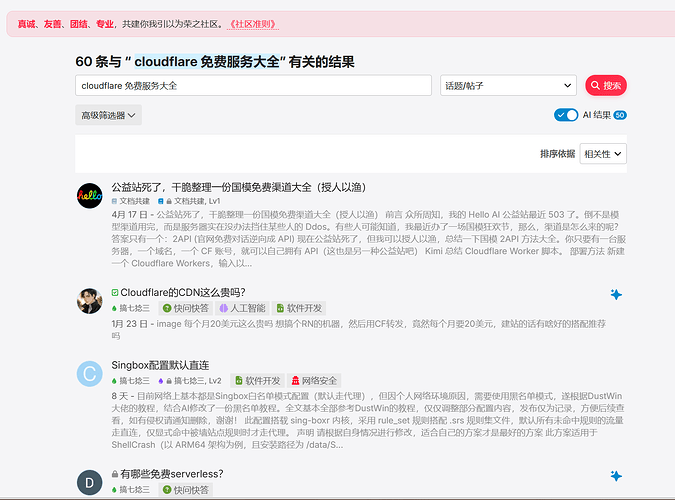Click 软件开发 tag under Singbox post
675x500 pixels.
click(257, 381)
